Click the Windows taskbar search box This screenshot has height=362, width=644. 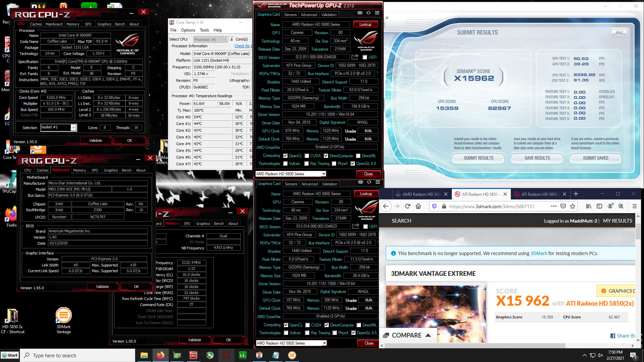[x=78, y=355]
